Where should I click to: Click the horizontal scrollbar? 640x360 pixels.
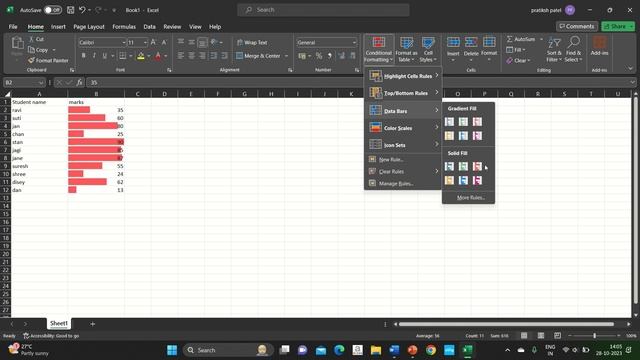click(x=506, y=324)
